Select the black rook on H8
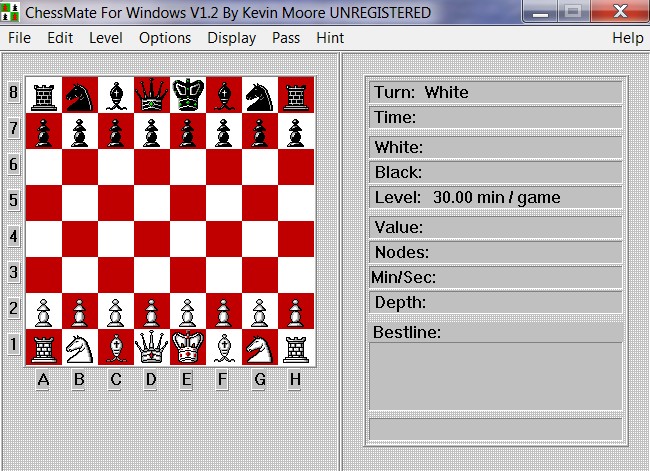This screenshot has width=650, height=471. [296, 95]
